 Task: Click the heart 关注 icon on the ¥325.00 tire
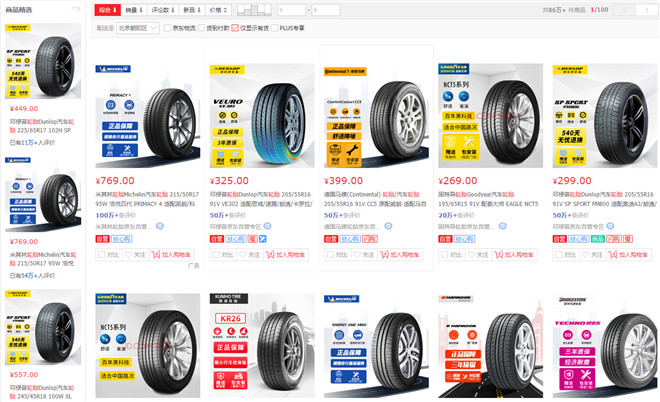point(242,255)
